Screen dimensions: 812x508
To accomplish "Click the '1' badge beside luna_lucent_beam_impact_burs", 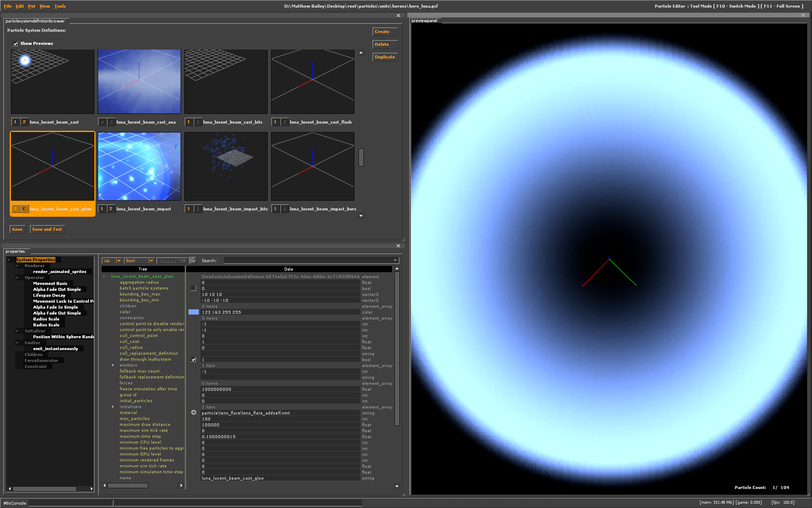I will tap(275, 209).
